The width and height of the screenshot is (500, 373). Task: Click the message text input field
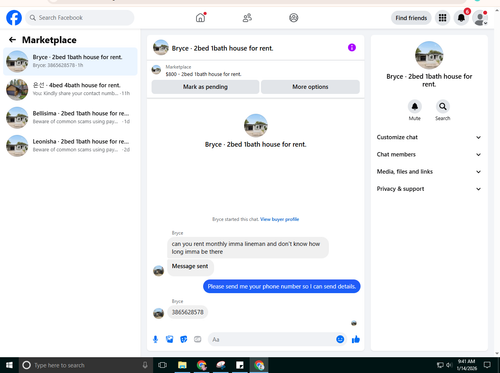click(272, 339)
